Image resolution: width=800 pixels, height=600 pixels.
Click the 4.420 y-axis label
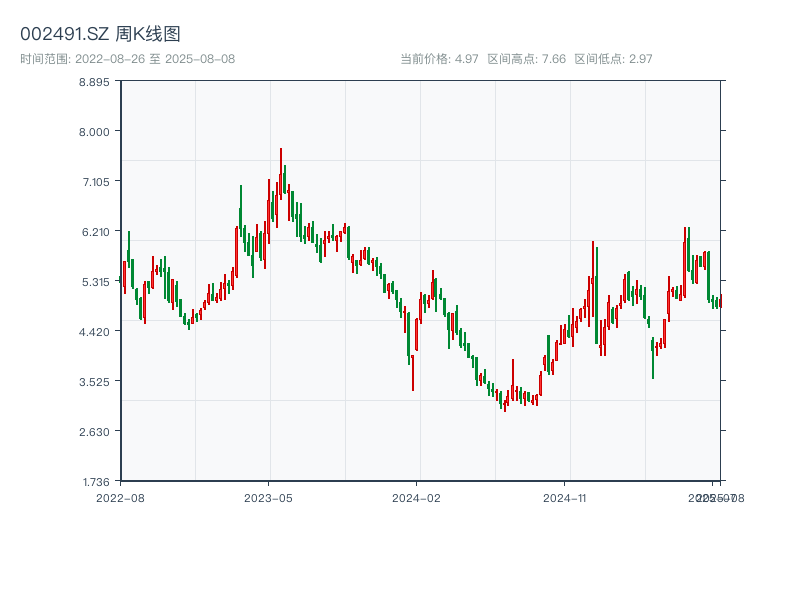(94, 332)
